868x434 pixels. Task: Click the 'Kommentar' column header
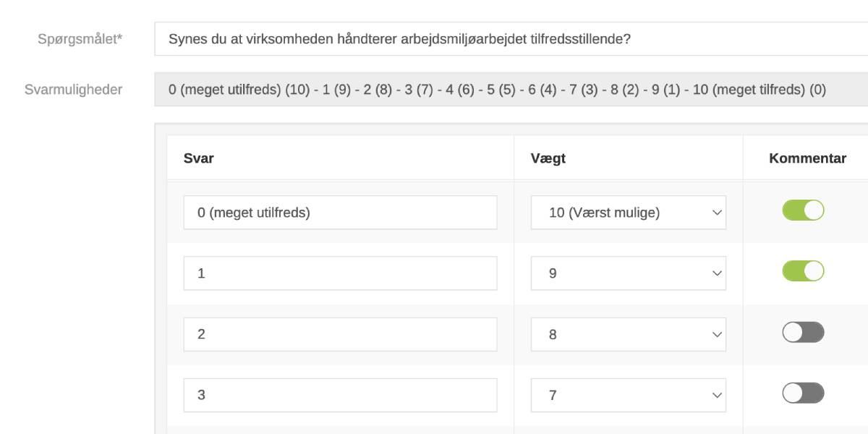coord(807,158)
